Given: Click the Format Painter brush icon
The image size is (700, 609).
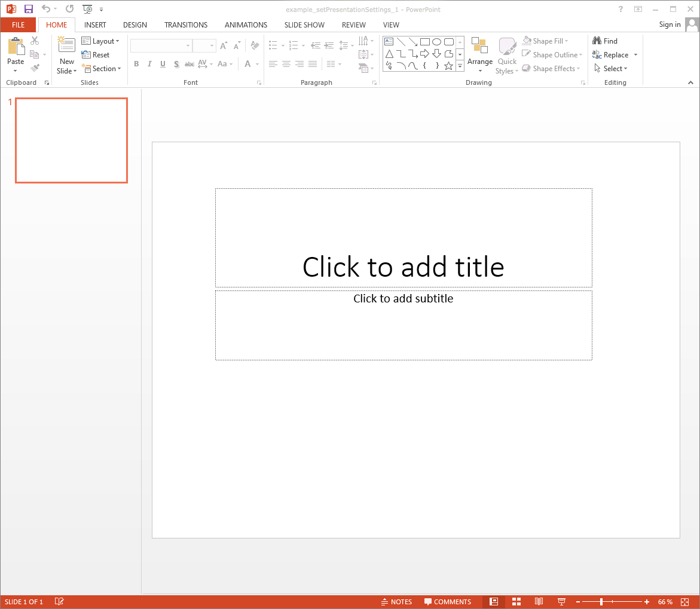Looking at the screenshot, I should 35,68.
